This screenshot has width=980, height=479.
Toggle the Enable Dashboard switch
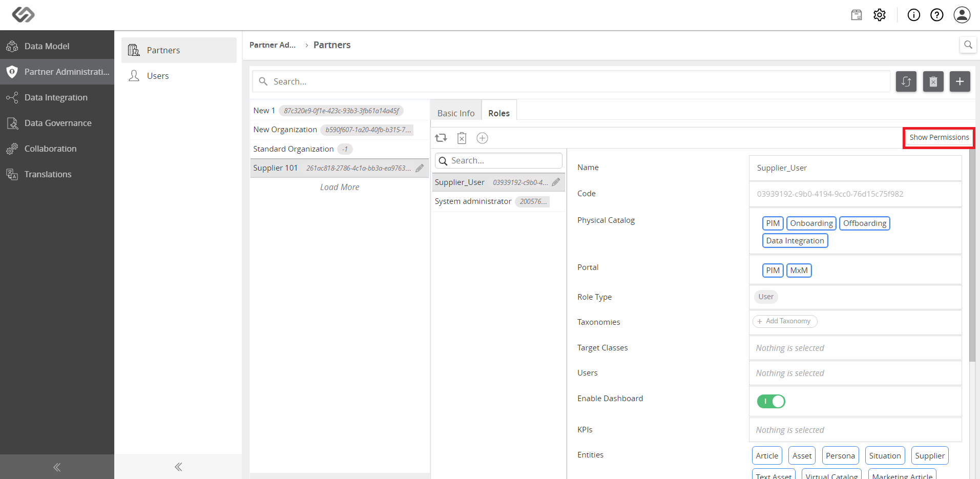(771, 401)
